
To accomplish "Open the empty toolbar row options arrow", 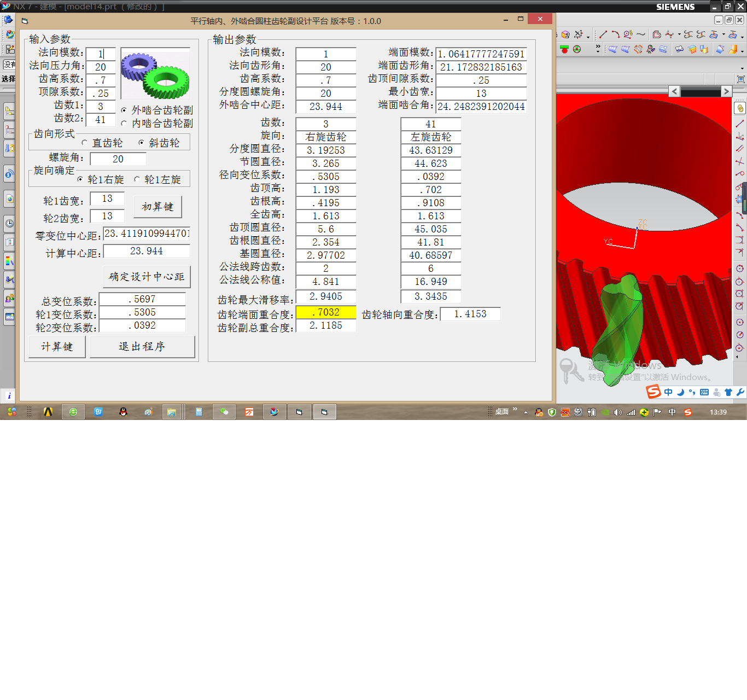I will pos(742,69).
